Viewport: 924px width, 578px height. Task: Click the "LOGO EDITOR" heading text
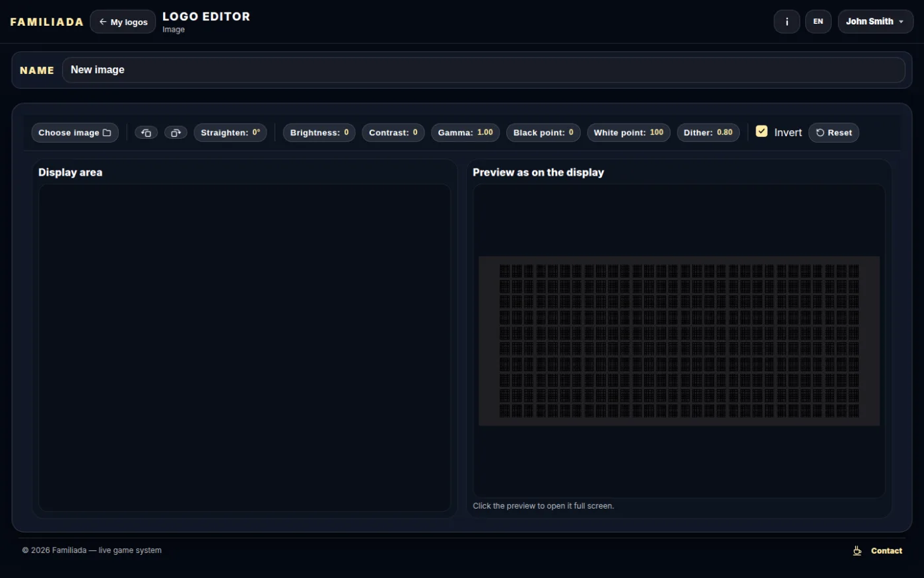pos(207,17)
